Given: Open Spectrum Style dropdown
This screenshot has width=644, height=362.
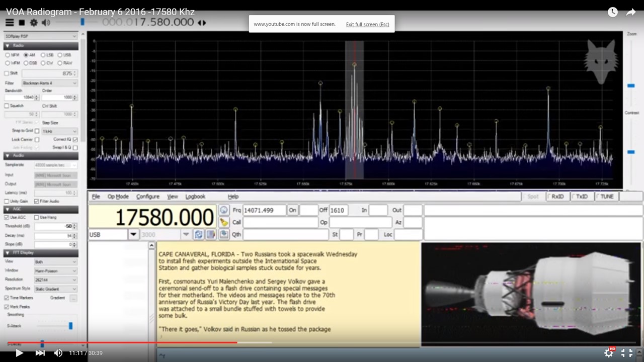Looking at the screenshot, I should tap(56, 289).
